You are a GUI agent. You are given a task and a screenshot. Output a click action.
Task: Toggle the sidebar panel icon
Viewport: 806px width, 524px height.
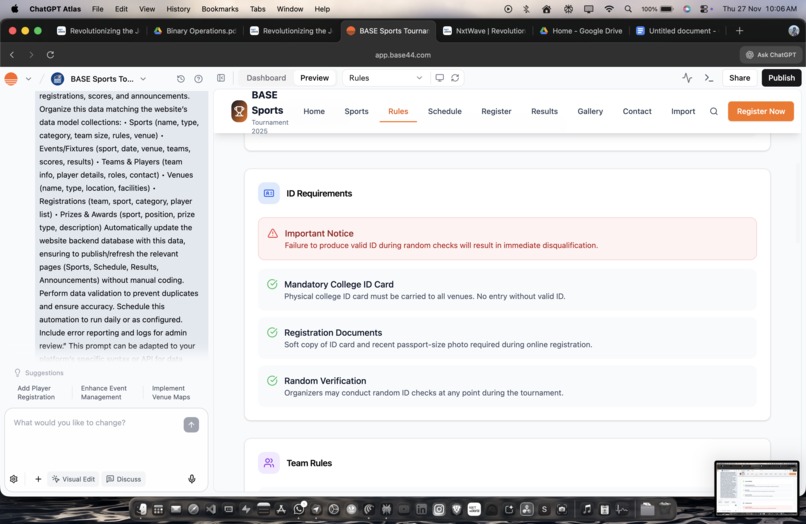click(221, 78)
